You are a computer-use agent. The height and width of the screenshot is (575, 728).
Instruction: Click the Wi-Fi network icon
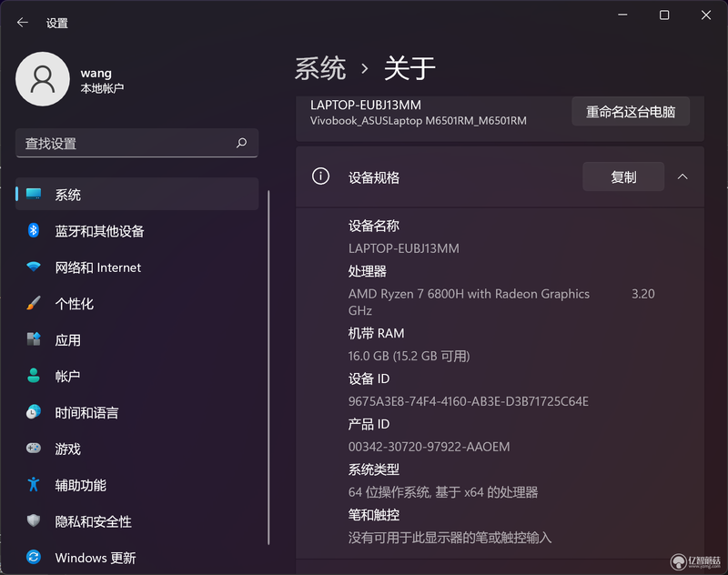34,267
